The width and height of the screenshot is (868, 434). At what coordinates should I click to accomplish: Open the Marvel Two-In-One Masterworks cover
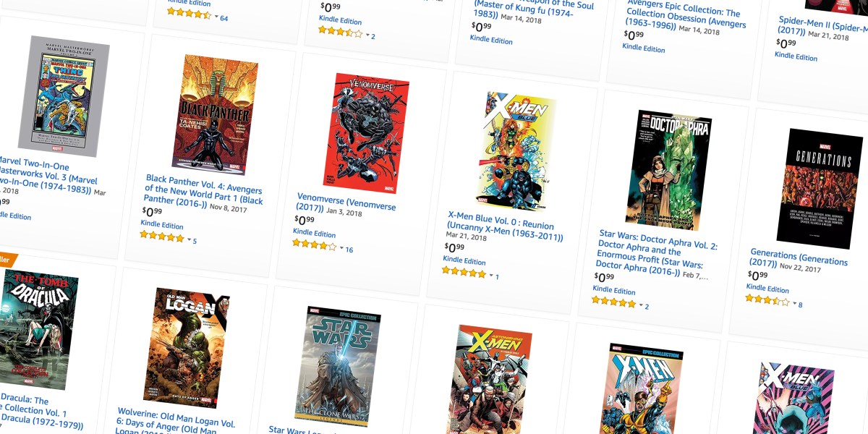click(64, 96)
